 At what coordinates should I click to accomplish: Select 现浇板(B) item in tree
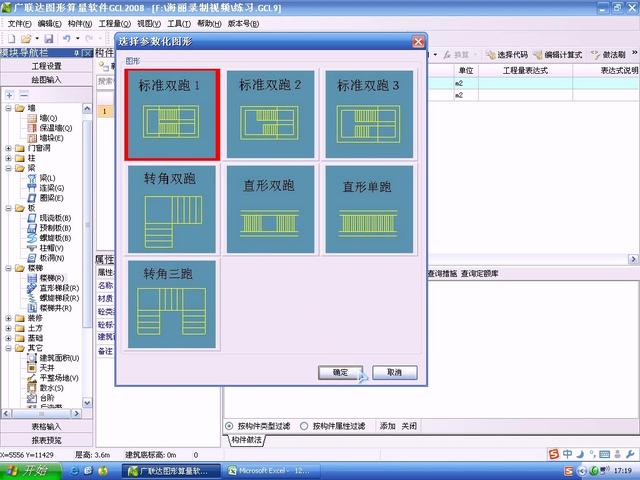tap(52, 218)
